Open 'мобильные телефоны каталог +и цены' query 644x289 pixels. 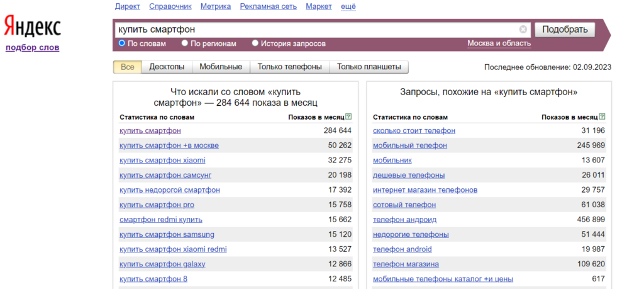pyautogui.click(x=443, y=279)
